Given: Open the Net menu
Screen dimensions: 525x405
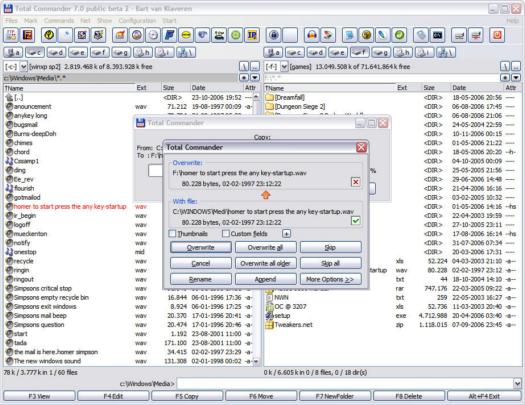Looking at the screenshot, I should [85, 21].
